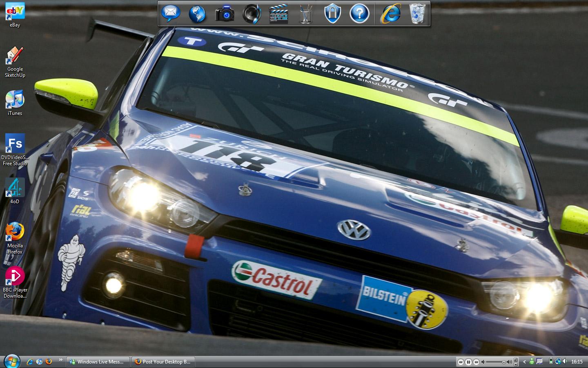Screen dimensions: 588x368
Task: Launch Internet Explorer from the dock
Action: (x=391, y=13)
